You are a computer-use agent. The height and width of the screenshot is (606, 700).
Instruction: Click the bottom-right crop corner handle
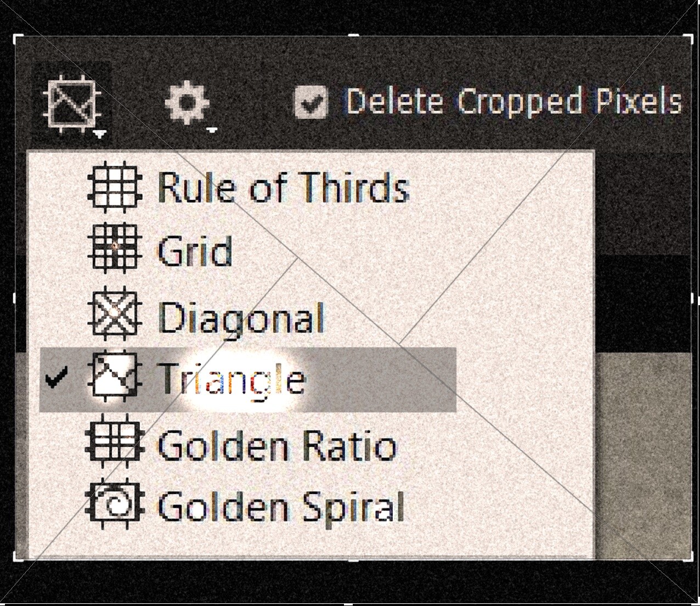(687, 554)
